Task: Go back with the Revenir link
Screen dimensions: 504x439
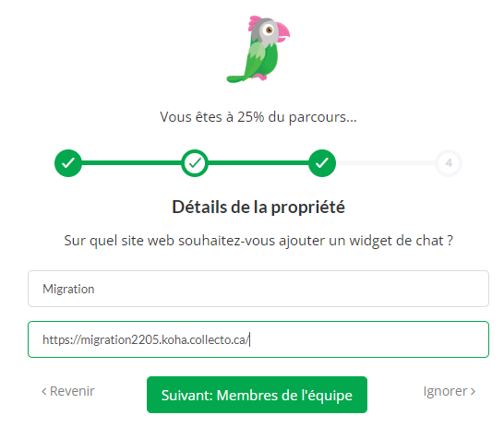Action: (x=68, y=391)
